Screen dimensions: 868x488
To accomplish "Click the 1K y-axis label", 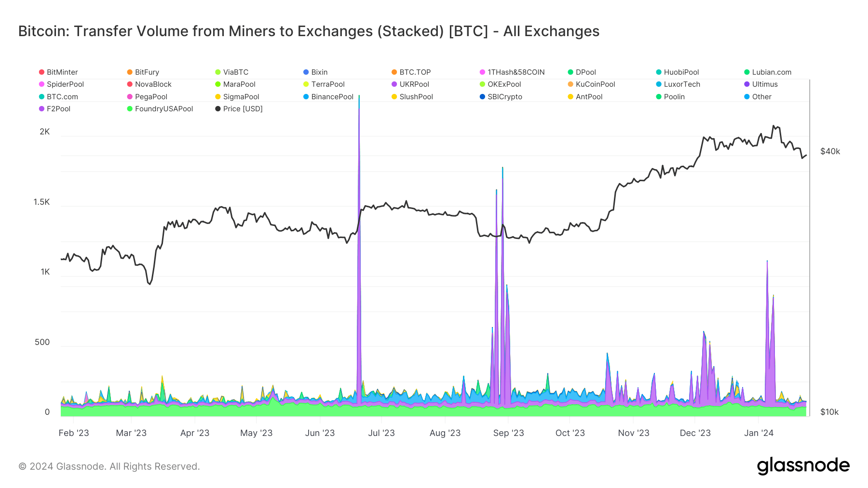I will [45, 272].
